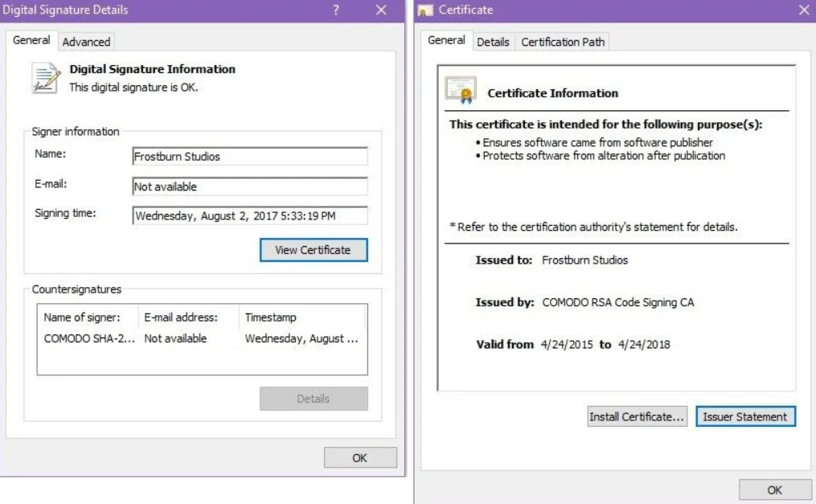Click the View Certificate button
The image size is (816, 504).
coord(314,250)
